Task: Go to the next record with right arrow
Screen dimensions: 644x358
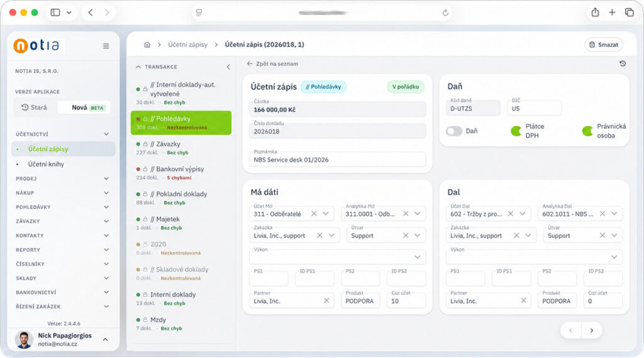Action: click(x=592, y=330)
